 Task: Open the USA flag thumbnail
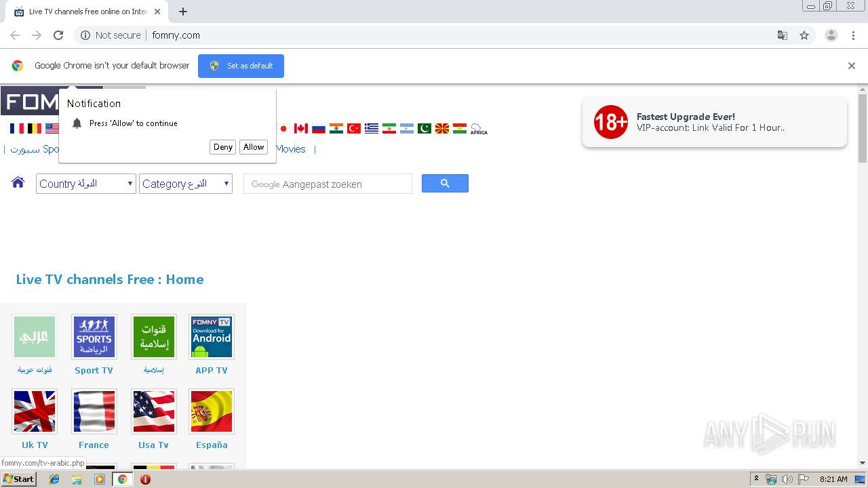click(154, 411)
